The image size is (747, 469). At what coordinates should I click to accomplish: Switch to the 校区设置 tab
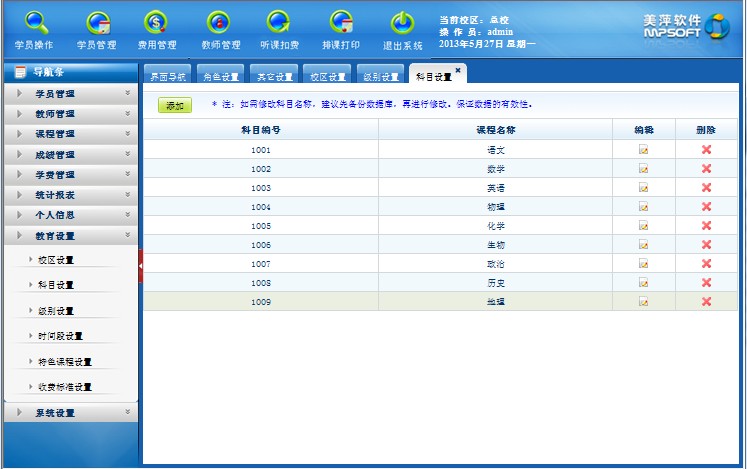tap(328, 77)
